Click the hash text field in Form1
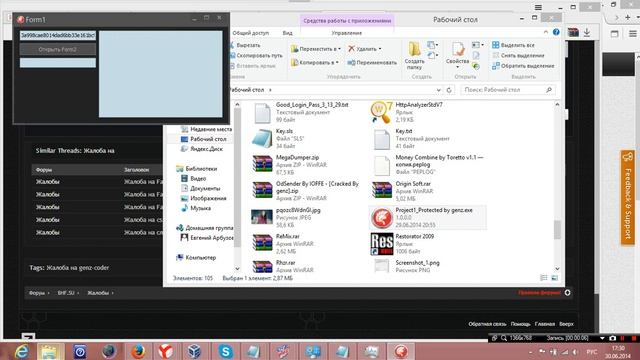This screenshot has width=640, height=360. click(x=58, y=36)
